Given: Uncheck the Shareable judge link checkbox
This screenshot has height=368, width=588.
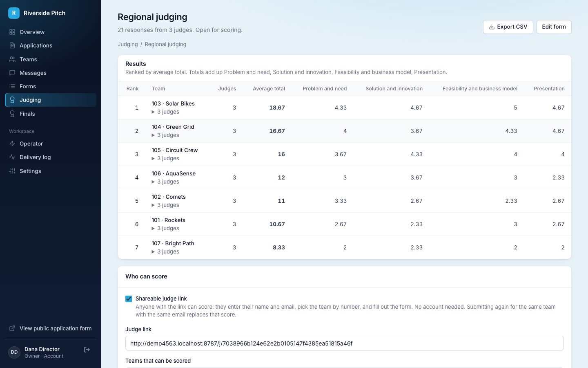Looking at the screenshot, I should point(129,299).
